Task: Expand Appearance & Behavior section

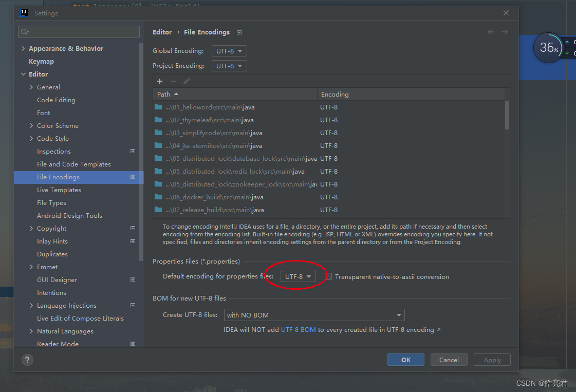Action: point(24,48)
